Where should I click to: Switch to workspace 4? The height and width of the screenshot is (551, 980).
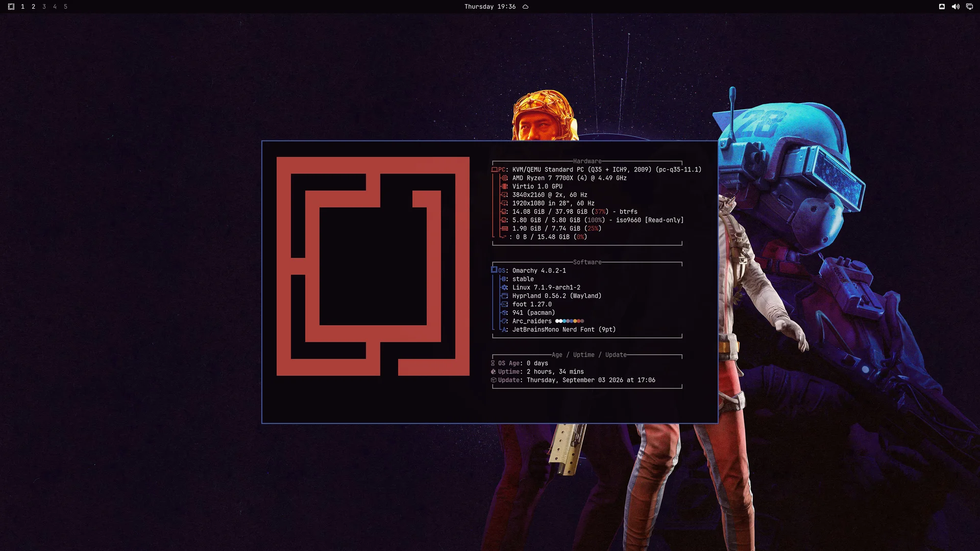(x=55, y=7)
